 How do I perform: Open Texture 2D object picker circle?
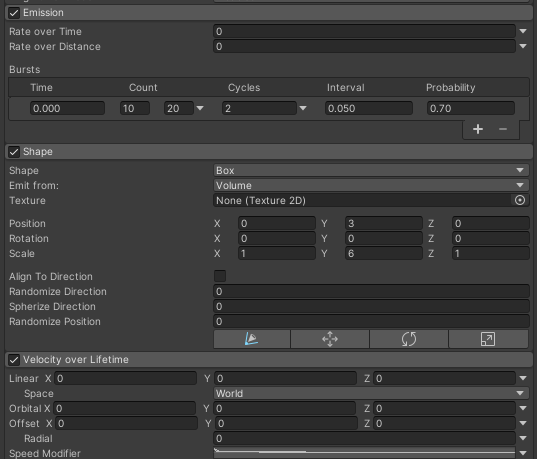pos(520,200)
